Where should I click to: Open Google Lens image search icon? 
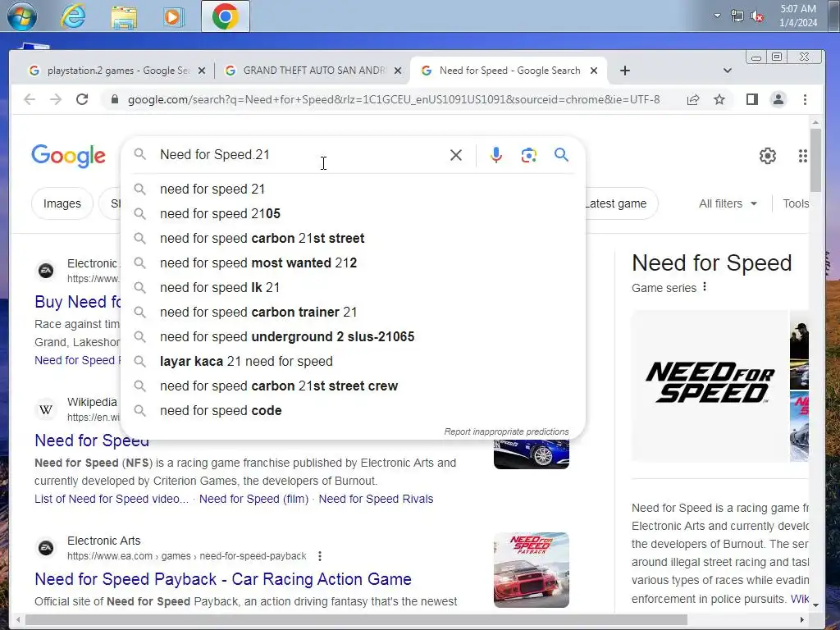point(529,155)
